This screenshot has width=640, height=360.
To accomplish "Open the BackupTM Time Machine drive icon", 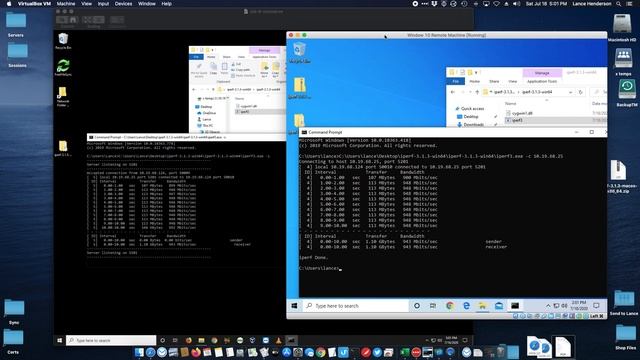I will coord(627,93).
